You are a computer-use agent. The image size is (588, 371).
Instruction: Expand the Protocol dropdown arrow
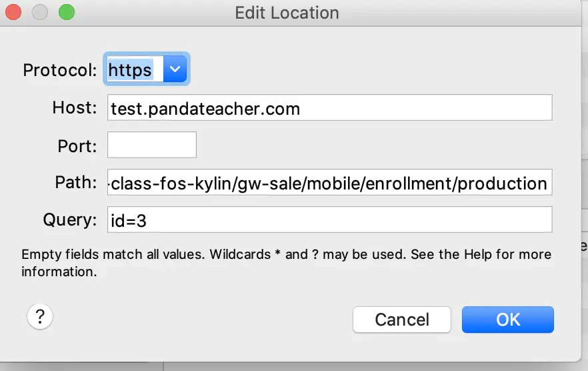pyautogui.click(x=175, y=69)
